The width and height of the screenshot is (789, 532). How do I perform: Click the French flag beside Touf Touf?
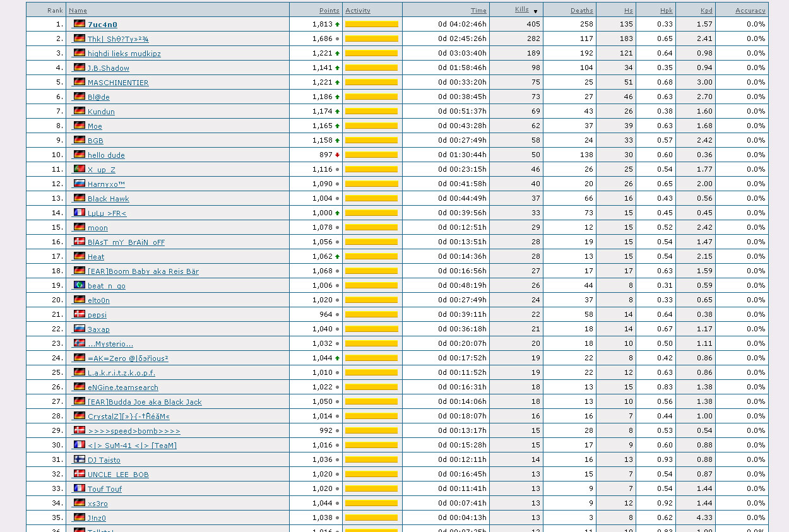tap(79, 488)
